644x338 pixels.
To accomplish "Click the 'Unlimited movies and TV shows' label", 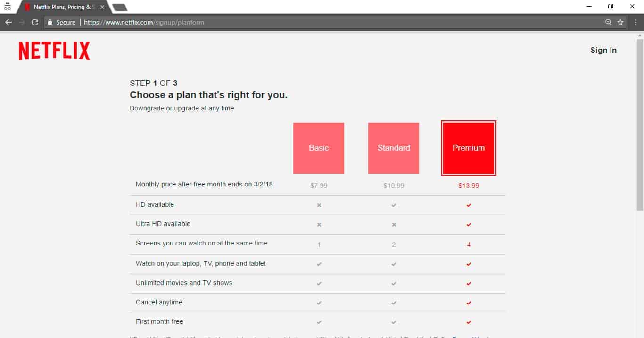I will coord(184,283).
